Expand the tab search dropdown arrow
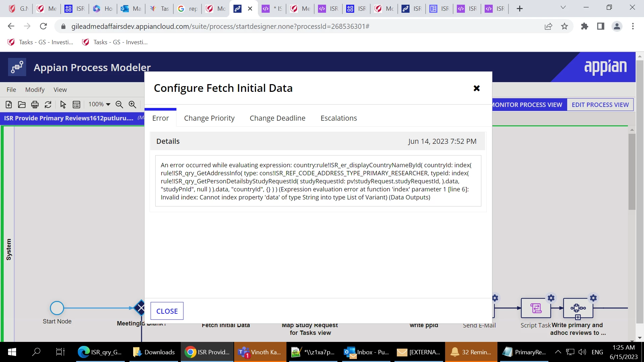This screenshot has height=362, width=644. point(563,7)
